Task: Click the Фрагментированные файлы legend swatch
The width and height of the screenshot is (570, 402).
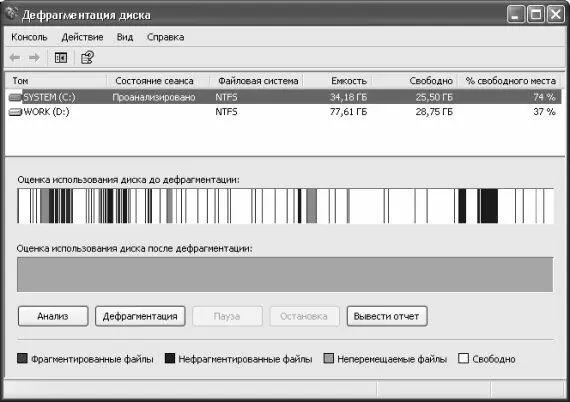Action: point(22,358)
